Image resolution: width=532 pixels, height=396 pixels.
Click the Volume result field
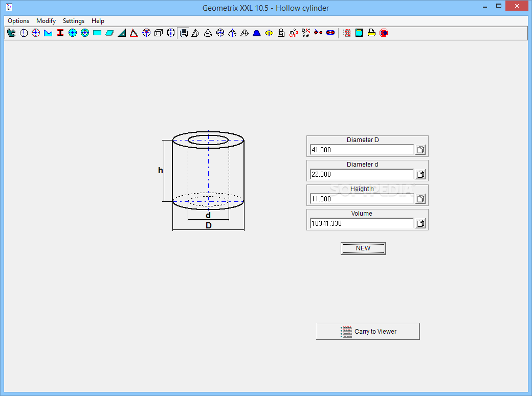point(362,223)
